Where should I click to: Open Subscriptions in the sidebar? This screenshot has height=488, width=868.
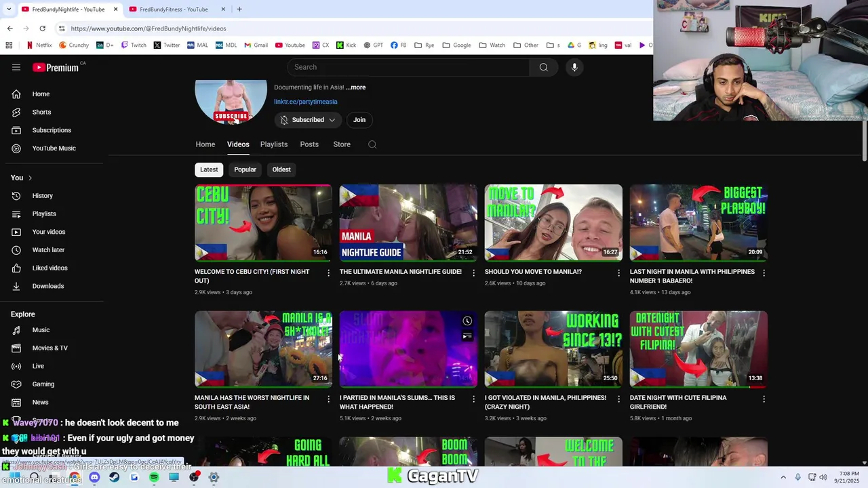53,130
